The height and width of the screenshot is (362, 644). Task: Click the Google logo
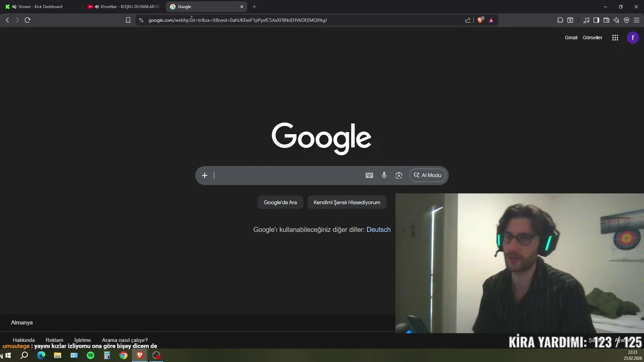321,138
